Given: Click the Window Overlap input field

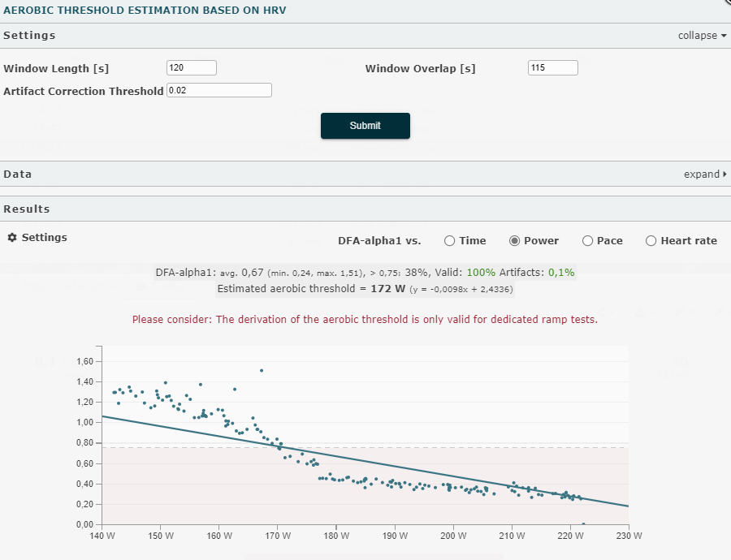Looking at the screenshot, I should 552,67.
